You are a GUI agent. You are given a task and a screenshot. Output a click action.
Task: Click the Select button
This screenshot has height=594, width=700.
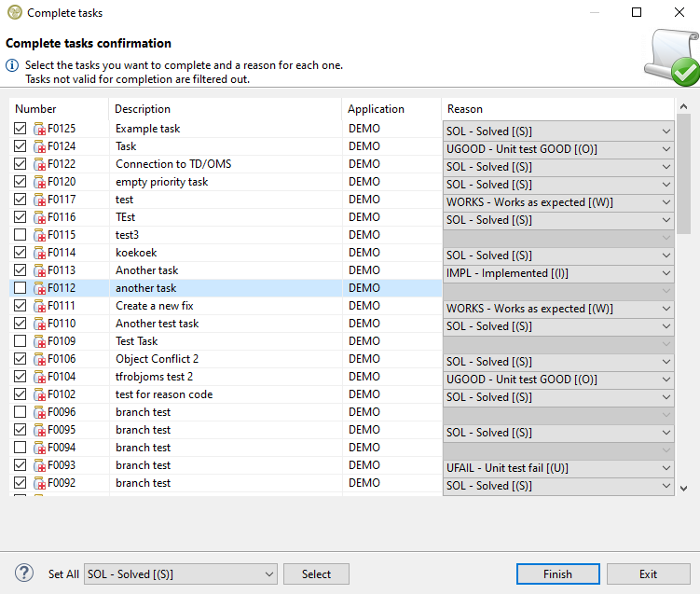(316, 574)
